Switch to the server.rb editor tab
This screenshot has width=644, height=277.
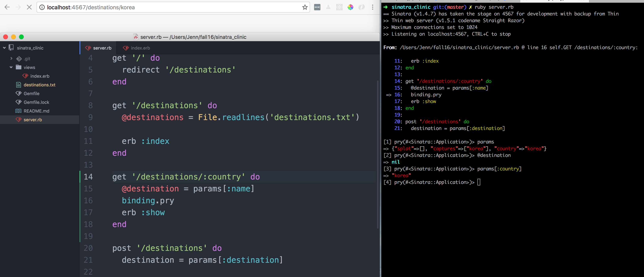pos(98,48)
